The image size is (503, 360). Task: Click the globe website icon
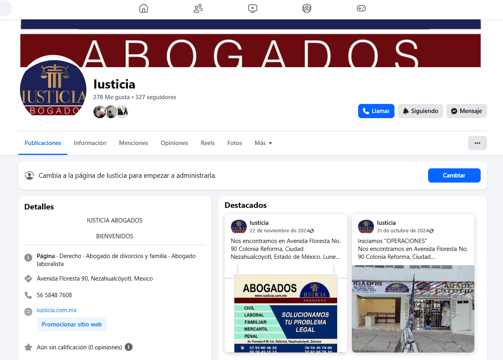[28, 312]
